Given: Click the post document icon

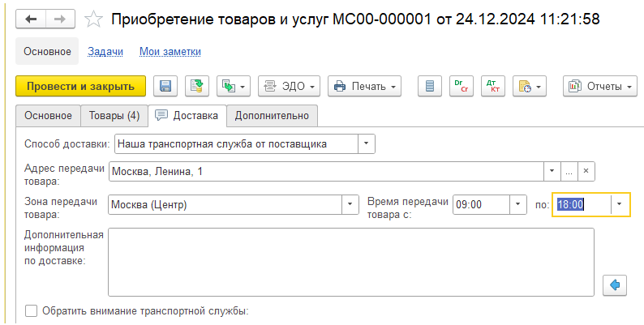Looking at the screenshot, I should [x=195, y=86].
